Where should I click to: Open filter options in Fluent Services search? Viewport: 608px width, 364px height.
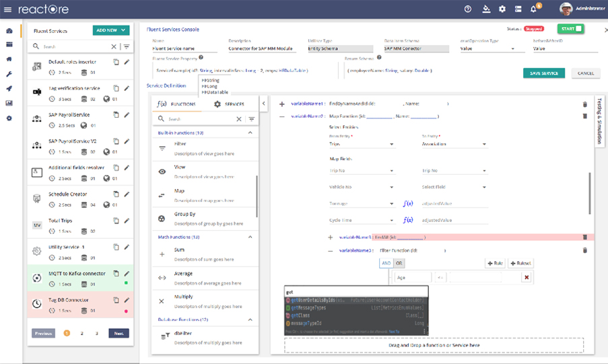pyautogui.click(x=126, y=46)
